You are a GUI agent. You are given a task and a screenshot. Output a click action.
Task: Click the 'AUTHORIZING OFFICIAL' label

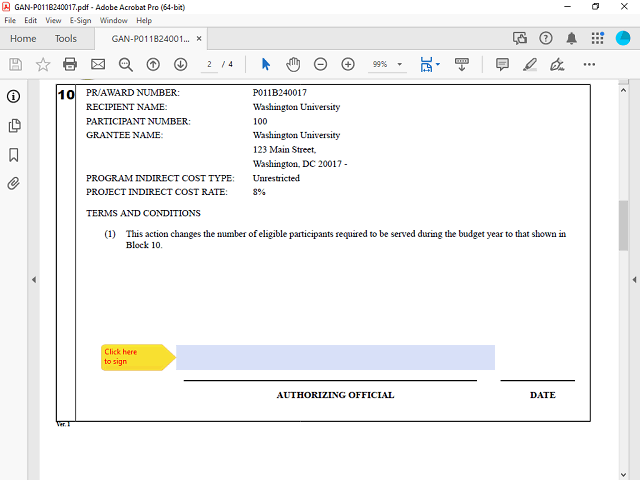pos(336,395)
